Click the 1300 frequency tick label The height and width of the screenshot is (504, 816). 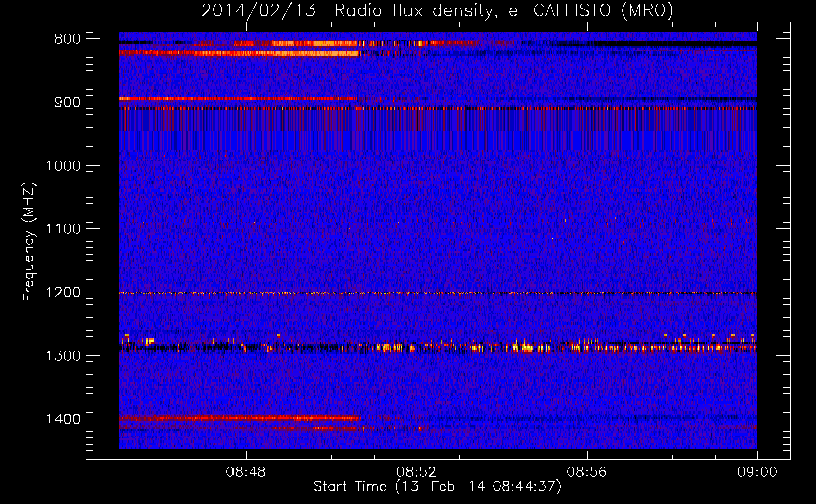[x=63, y=356]
